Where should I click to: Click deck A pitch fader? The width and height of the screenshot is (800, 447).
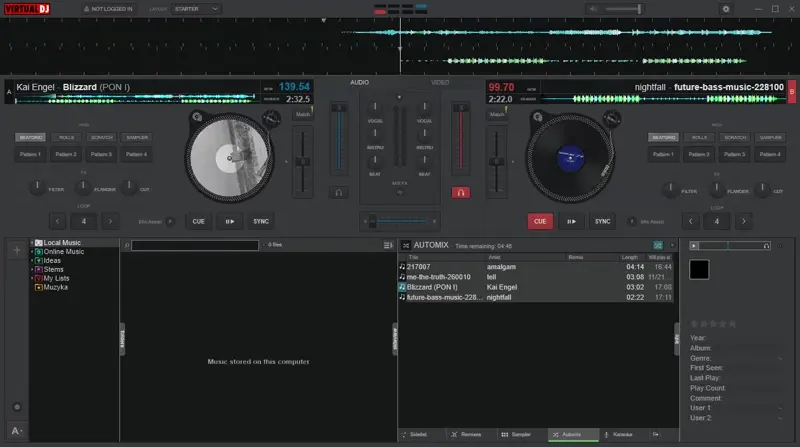303,162
